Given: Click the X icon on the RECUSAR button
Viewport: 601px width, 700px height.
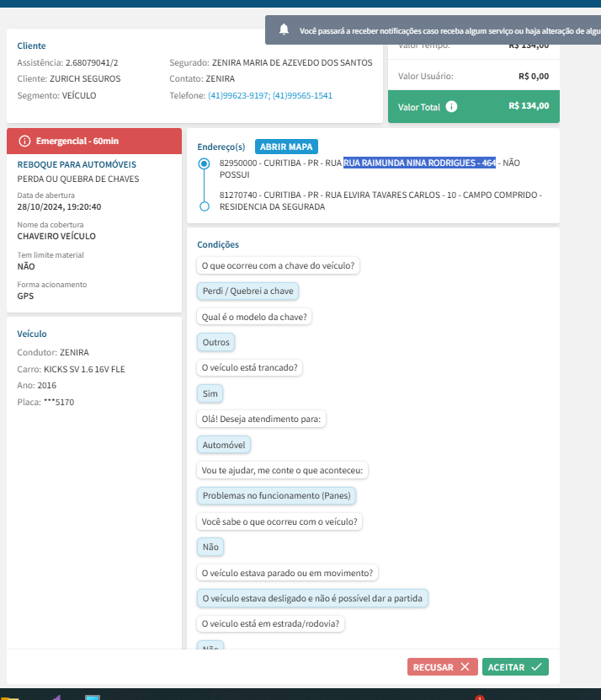Looking at the screenshot, I should pyautogui.click(x=465, y=667).
